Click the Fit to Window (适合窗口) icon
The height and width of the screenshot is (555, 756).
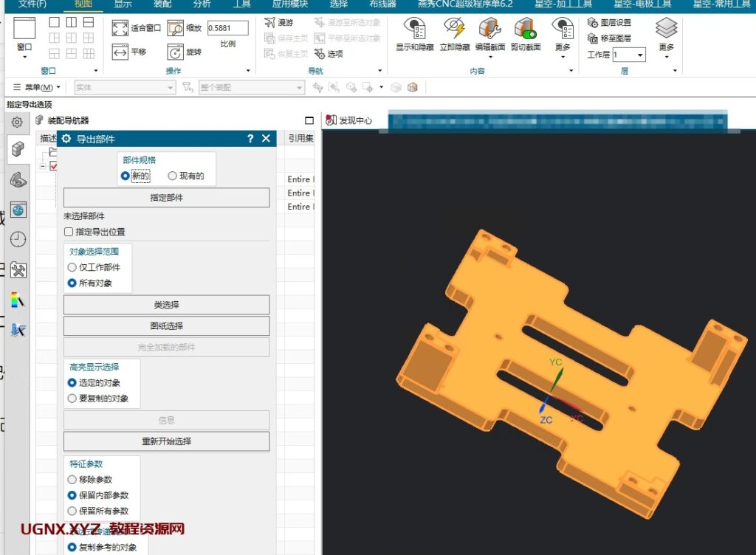pos(120,29)
